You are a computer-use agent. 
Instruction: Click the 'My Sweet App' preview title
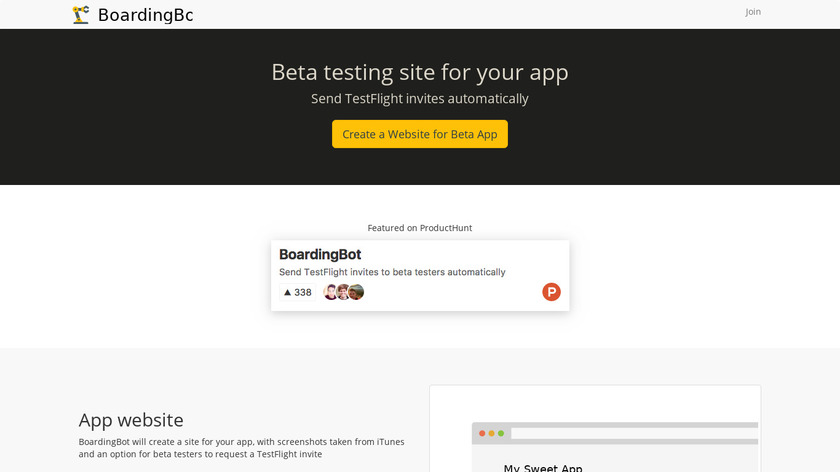coord(543,468)
